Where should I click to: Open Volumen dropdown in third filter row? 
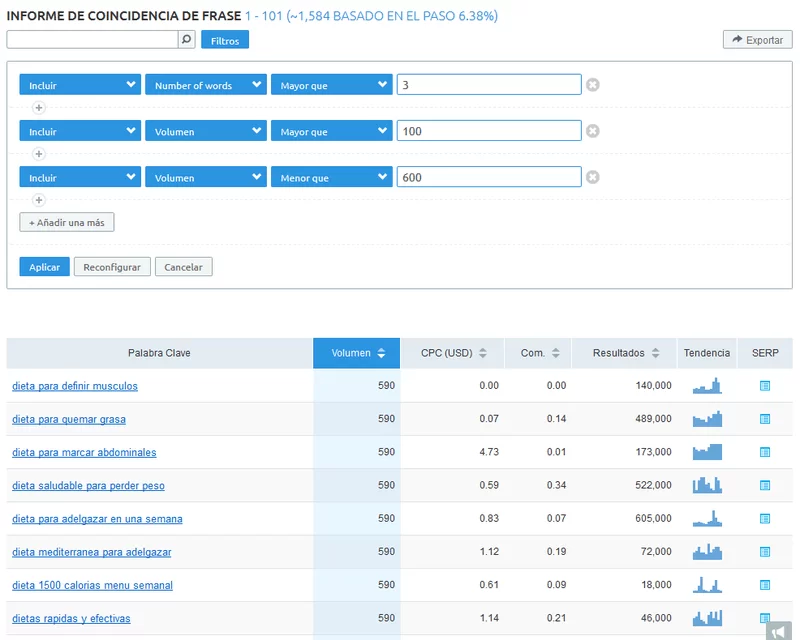click(206, 177)
